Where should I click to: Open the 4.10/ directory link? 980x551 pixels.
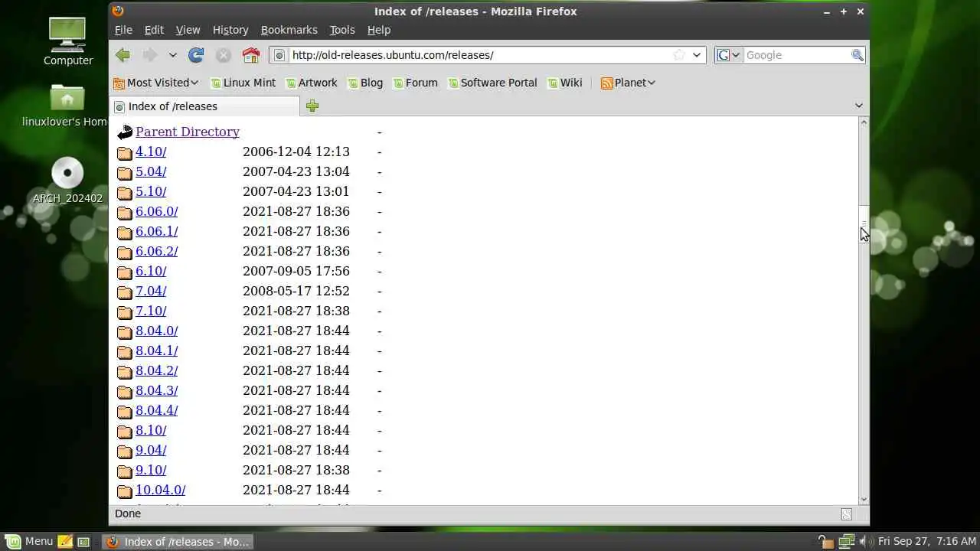(x=151, y=152)
